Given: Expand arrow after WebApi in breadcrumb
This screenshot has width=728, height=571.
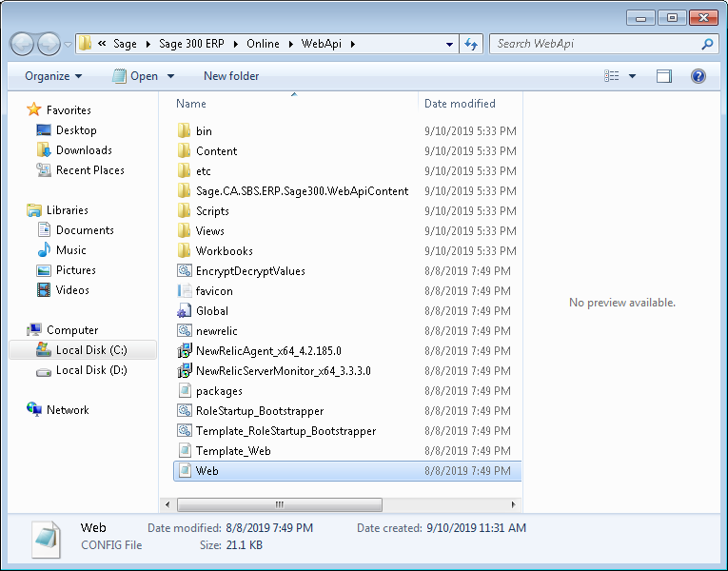Looking at the screenshot, I should coord(353,44).
